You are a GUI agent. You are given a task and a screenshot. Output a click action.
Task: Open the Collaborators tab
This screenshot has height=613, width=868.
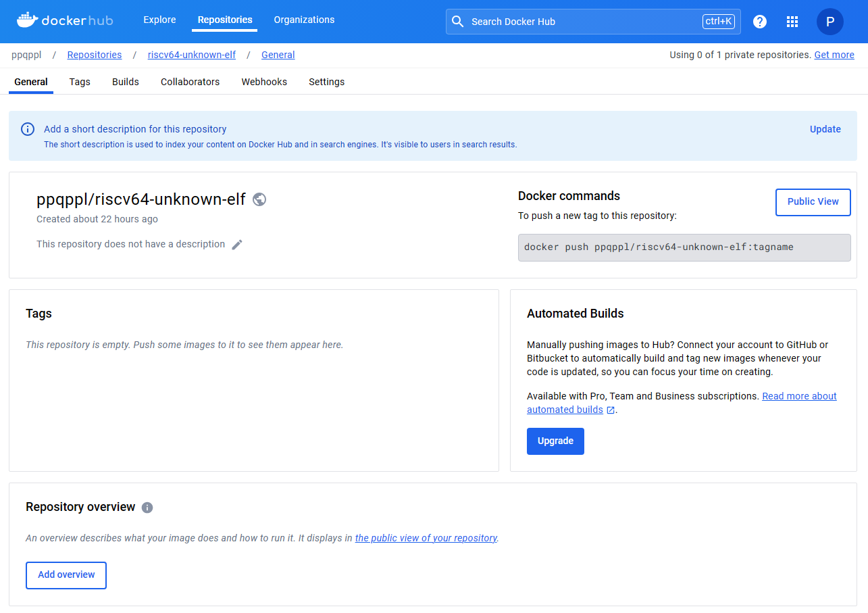(190, 82)
